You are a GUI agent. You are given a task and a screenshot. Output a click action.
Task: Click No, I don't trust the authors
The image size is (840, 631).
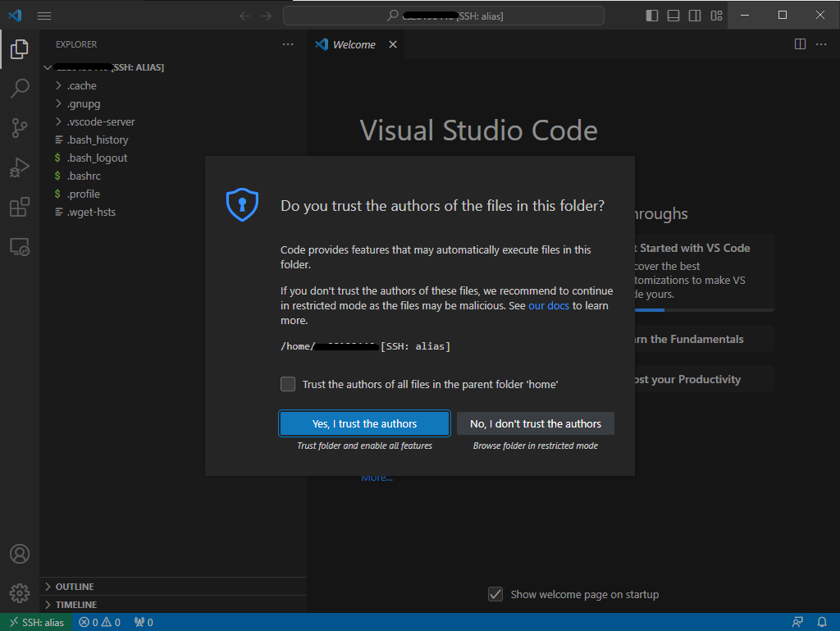[535, 423]
